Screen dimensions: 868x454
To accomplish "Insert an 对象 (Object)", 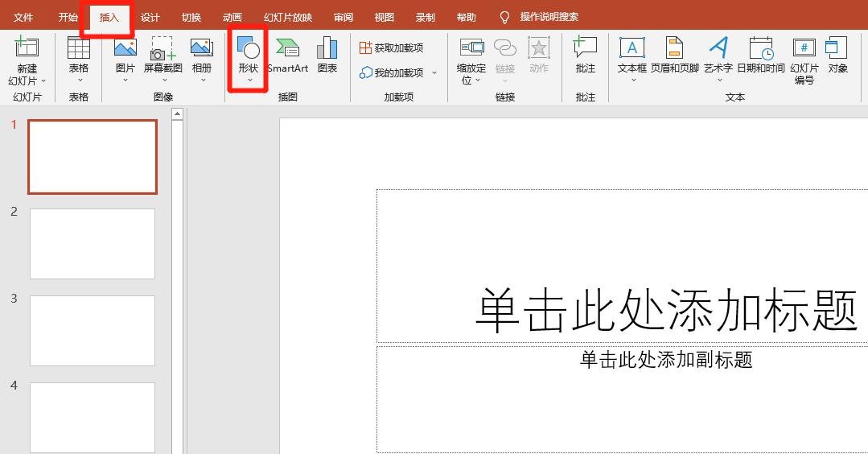I will (x=837, y=56).
